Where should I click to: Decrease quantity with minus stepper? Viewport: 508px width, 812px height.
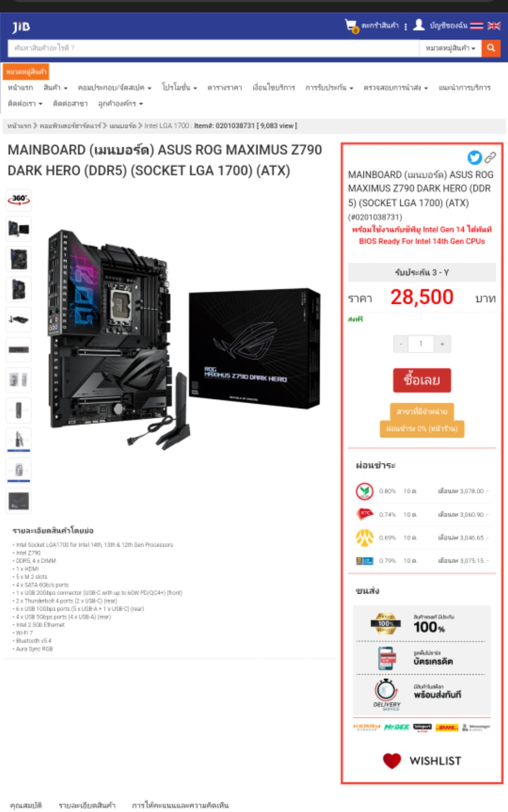(x=401, y=344)
